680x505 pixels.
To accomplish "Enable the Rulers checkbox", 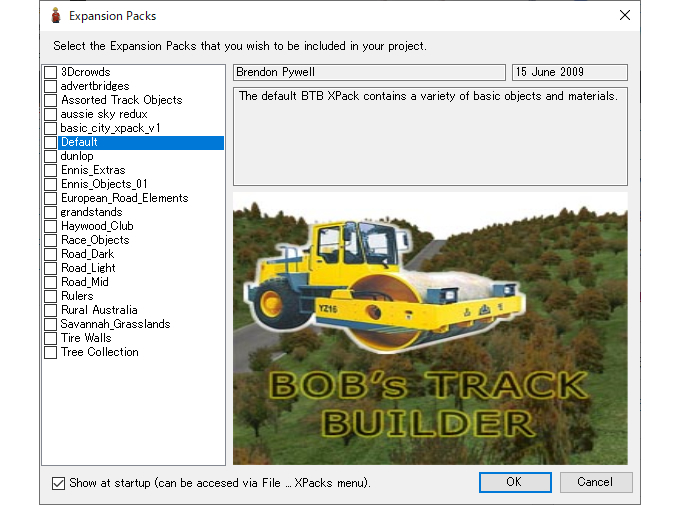I will [x=50, y=296].
